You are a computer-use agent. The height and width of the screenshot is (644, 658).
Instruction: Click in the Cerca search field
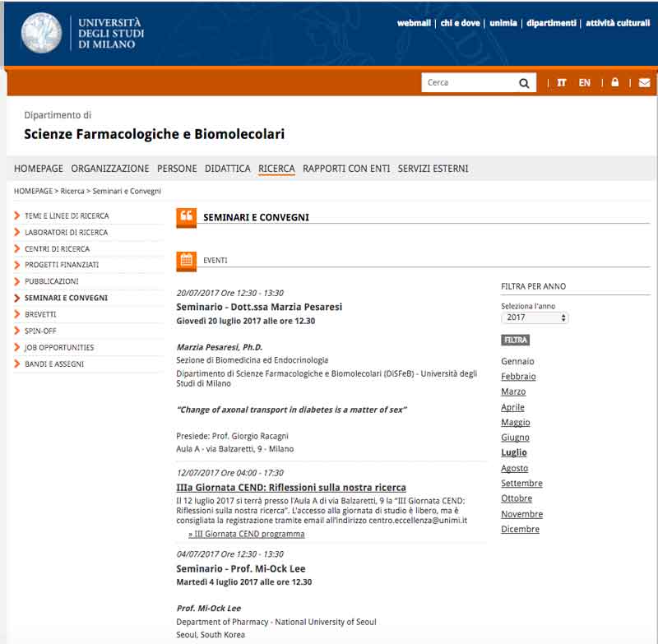(469, 83)
